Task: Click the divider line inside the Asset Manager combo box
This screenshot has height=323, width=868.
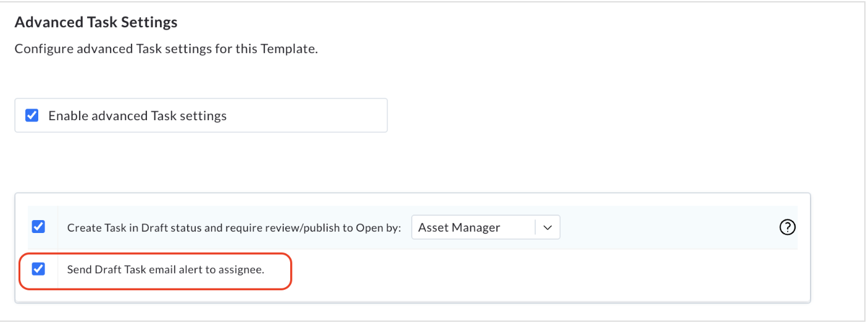Action: coord(535,227)
